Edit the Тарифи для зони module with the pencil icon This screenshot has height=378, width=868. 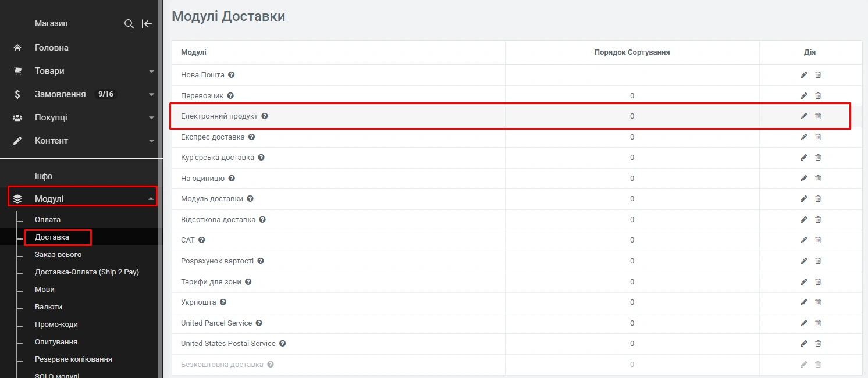(804, 282)
